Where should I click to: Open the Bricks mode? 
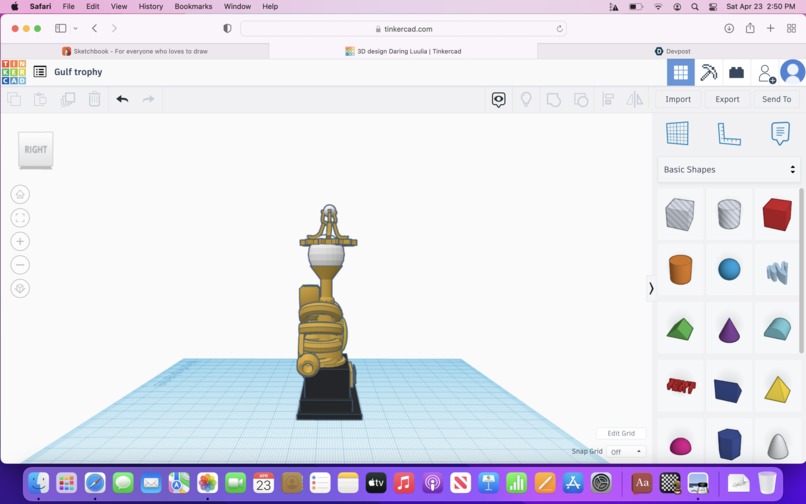coord(736,73)
